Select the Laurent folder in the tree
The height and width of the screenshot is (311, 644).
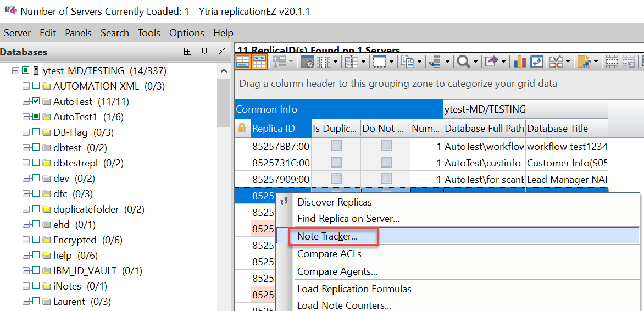pos(69,302)
